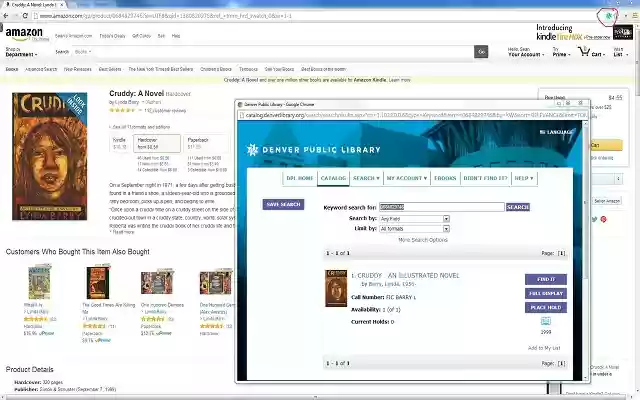
Task: Open the search category Books dropdown
Action: coord(83,52)
